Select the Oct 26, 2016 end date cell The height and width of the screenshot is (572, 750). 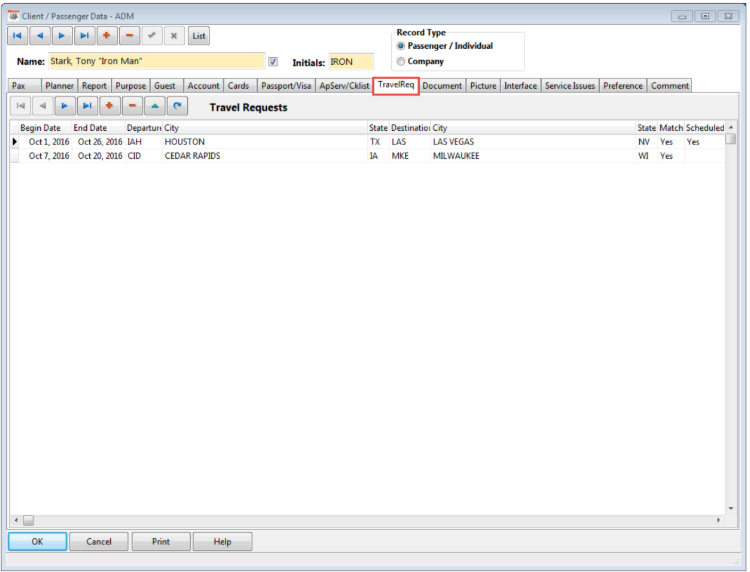[x=99, y=142]
